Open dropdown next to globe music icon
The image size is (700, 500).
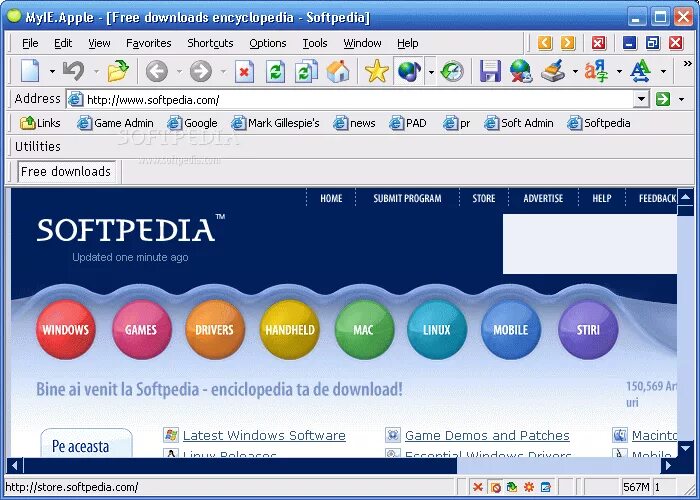point(431,71)
